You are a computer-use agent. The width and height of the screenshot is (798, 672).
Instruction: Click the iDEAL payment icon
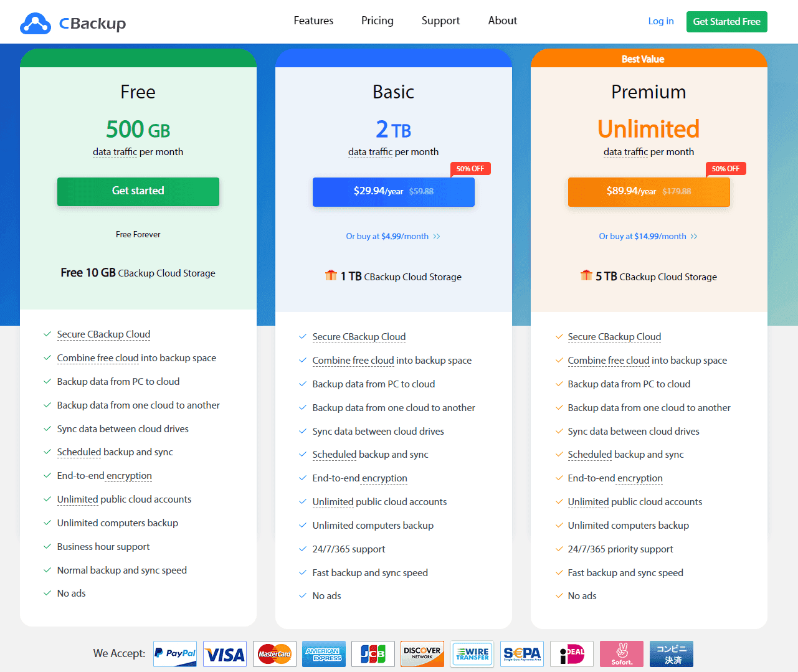(572, 654)
